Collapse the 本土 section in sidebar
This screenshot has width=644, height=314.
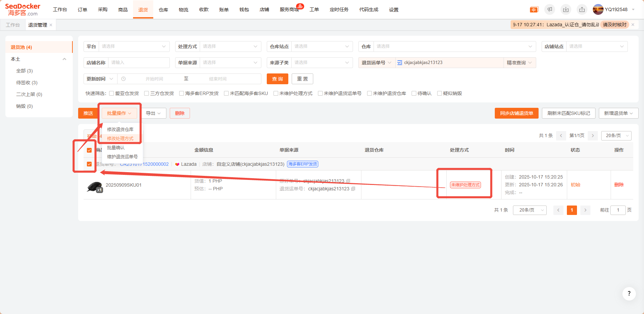64,59
